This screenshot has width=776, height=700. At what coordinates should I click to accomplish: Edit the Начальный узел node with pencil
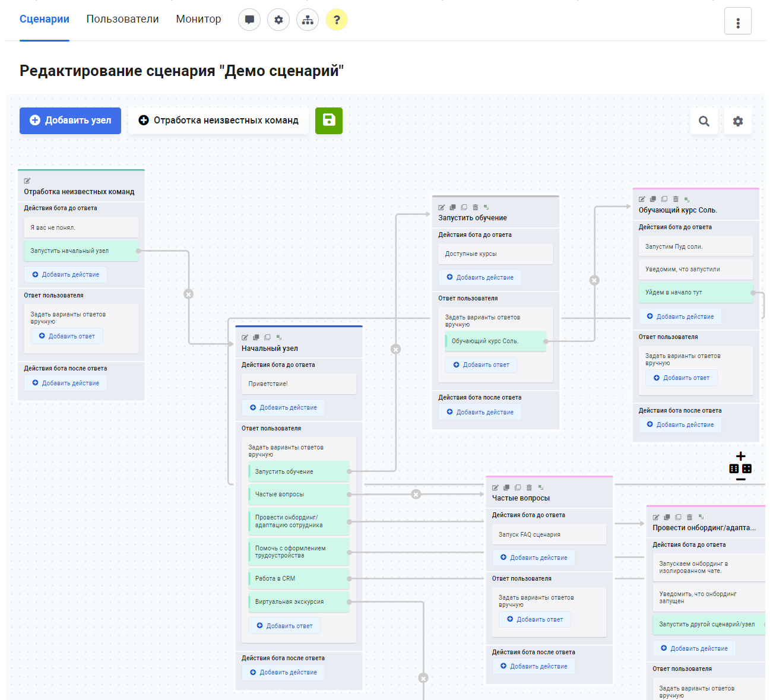245,337
